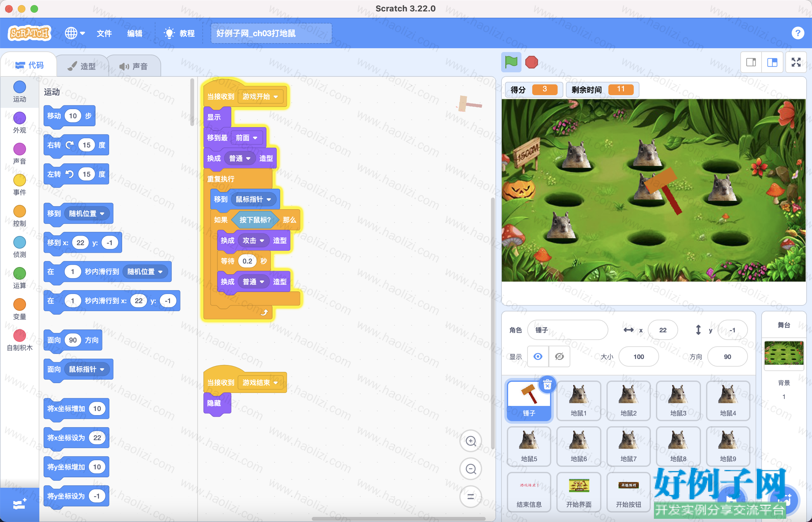Switch to large stage layout
812x522 pixels.
(x=772, y=62)
